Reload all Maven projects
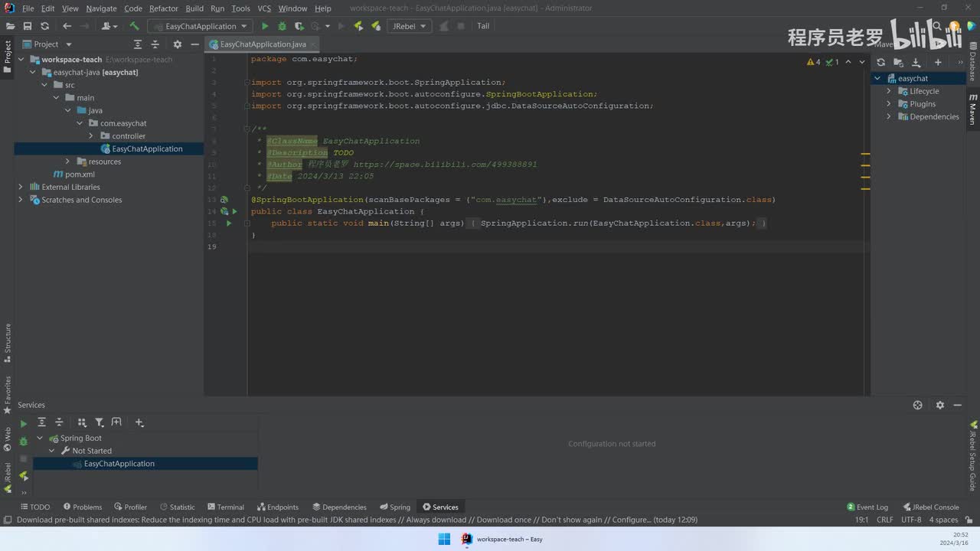The width and height of the screenshot is (980, 551). click(x=880, y=62)
